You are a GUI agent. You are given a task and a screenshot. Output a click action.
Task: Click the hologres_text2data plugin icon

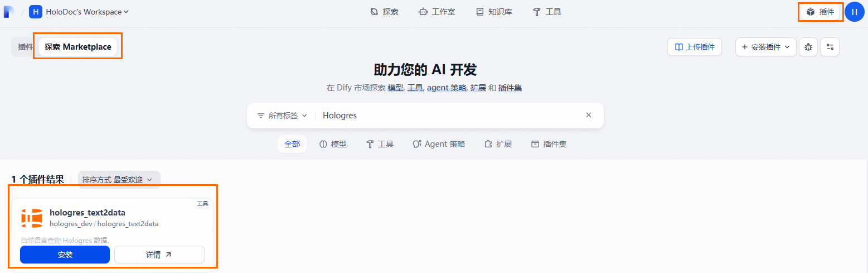point(32,218)
